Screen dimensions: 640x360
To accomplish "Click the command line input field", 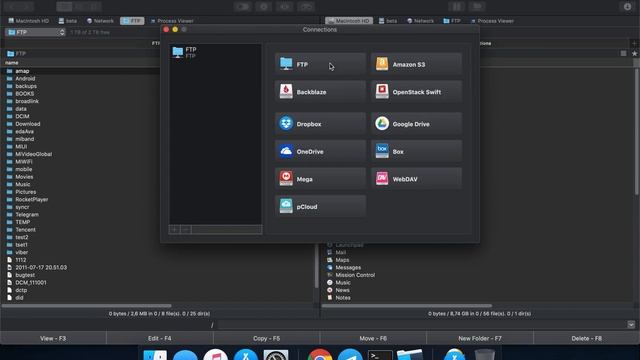I will [422, 325].
